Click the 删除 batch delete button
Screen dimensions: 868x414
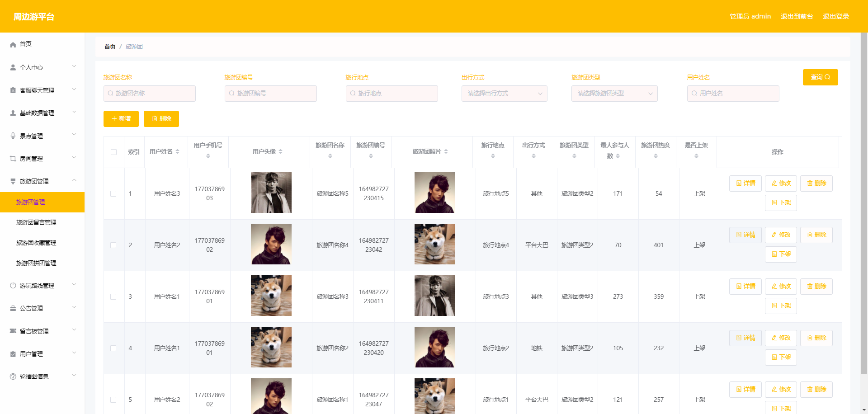pos(161,119)
